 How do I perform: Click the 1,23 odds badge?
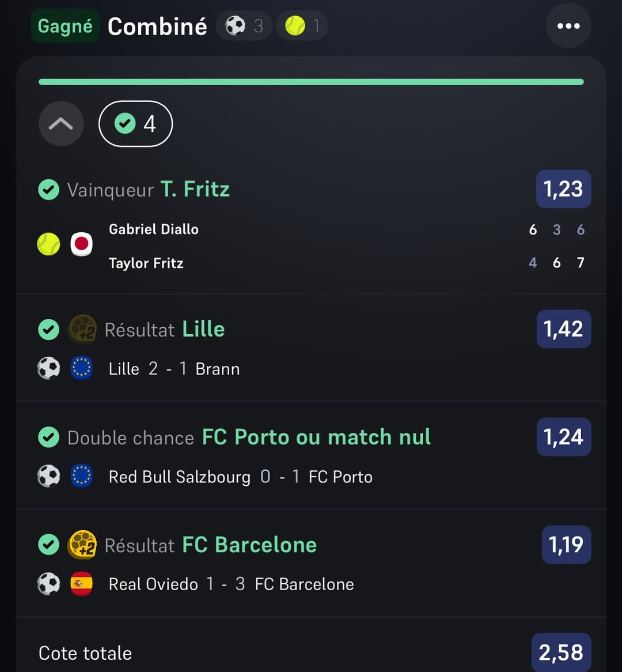563,189
